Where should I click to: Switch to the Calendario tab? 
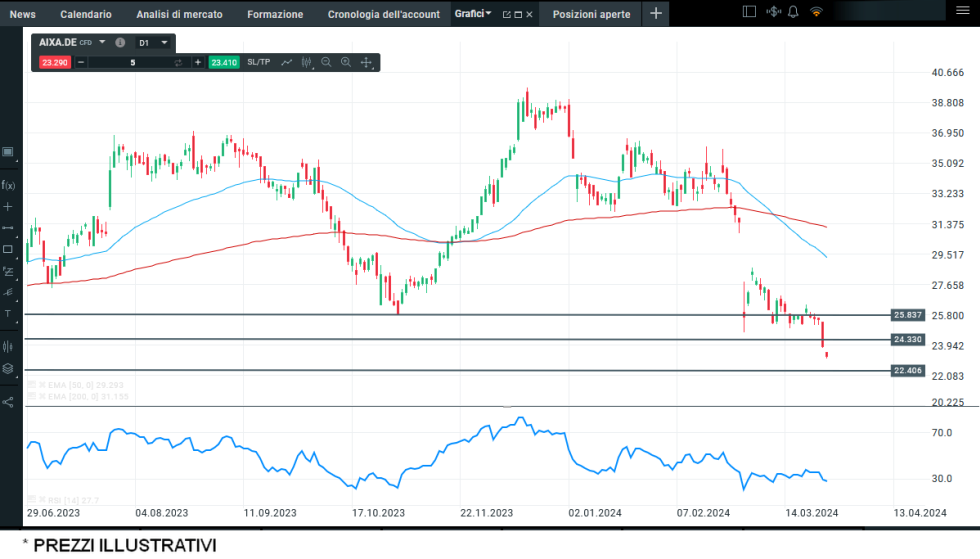(86, 14)
